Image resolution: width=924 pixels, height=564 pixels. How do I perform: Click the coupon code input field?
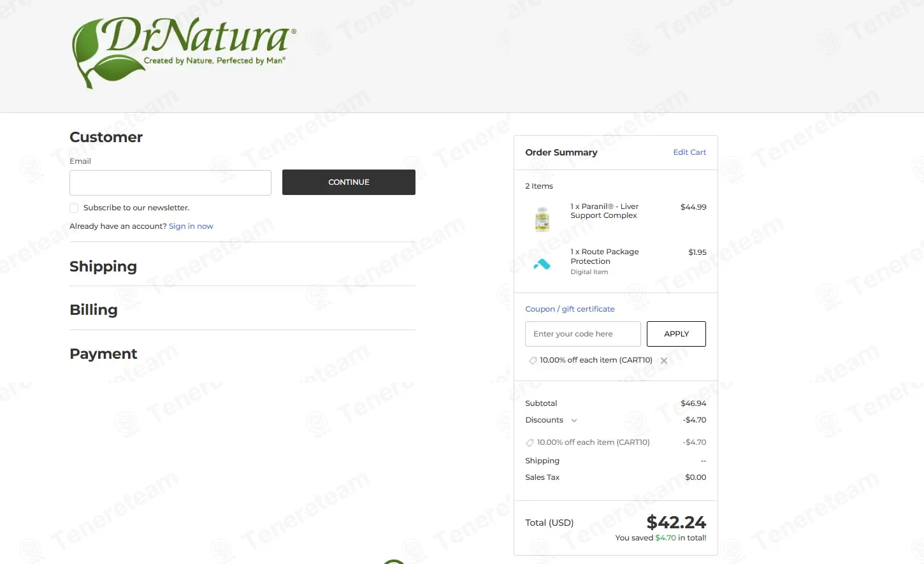[583, 334]
